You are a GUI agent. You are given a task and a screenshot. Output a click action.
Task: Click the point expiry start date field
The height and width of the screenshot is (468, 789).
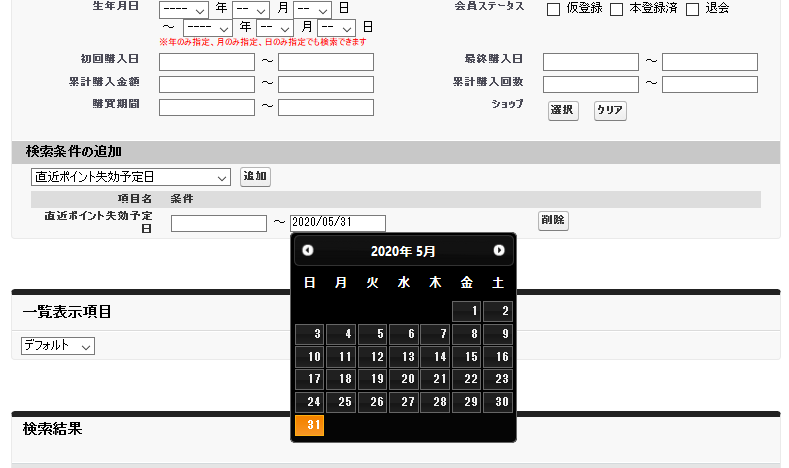(x=218, y=223)
